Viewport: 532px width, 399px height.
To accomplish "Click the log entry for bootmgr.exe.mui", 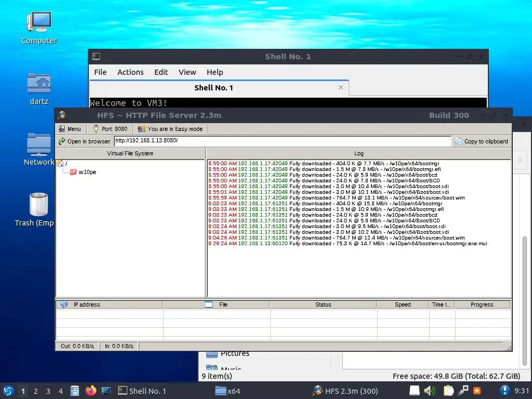I will 348,243.
